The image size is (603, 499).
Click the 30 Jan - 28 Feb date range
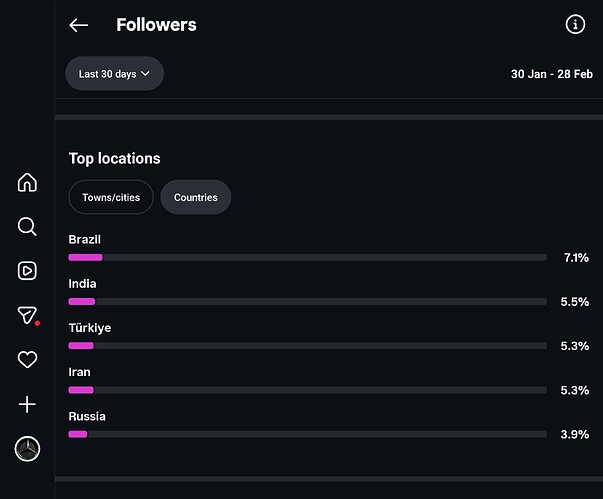coord(551,74)
